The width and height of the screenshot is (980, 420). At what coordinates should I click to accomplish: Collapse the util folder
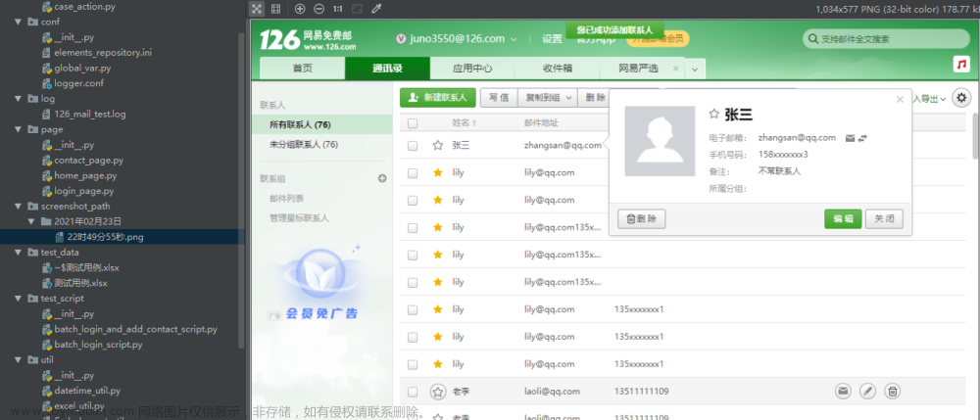point(18,360)
